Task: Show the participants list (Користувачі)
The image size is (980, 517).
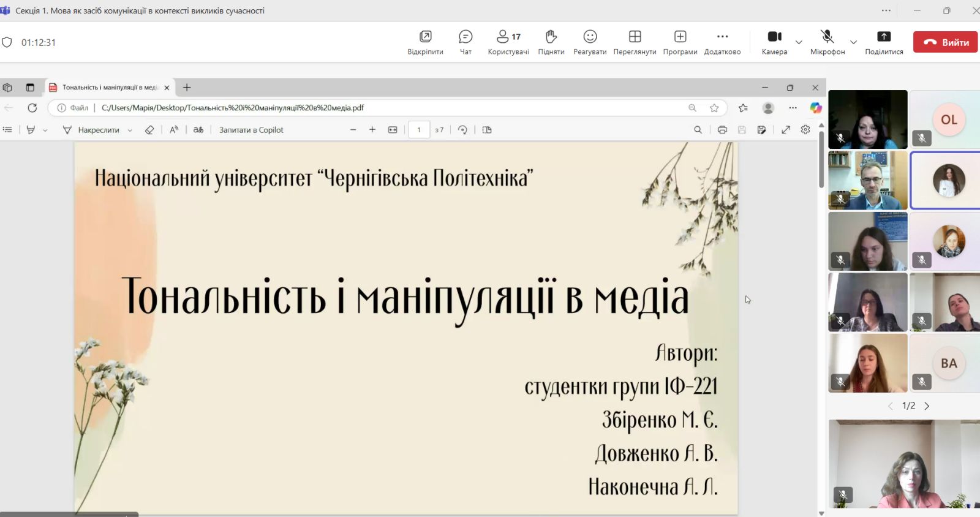Action: tap(508, 42)
